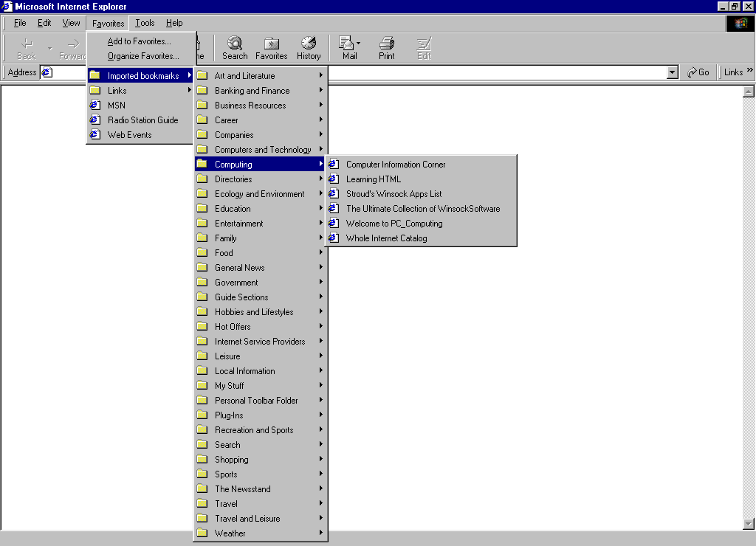Viewport: 756px width, 546px height.
Task: Select the General News folder
Action: point(261,267)
